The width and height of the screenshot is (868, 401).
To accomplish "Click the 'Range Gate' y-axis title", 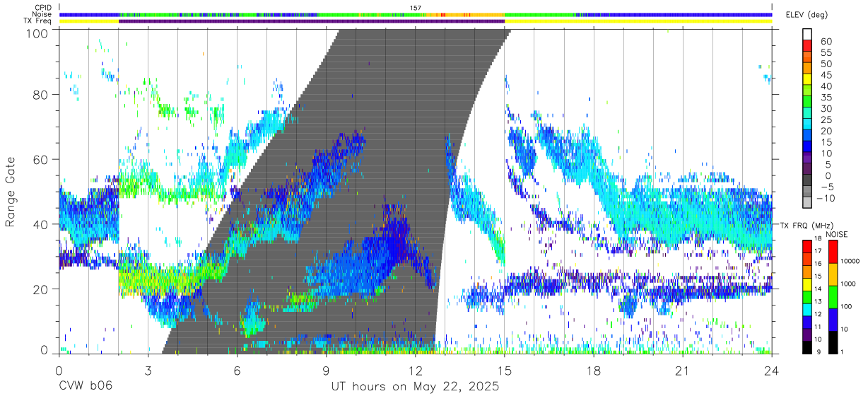I will point(11,192).
